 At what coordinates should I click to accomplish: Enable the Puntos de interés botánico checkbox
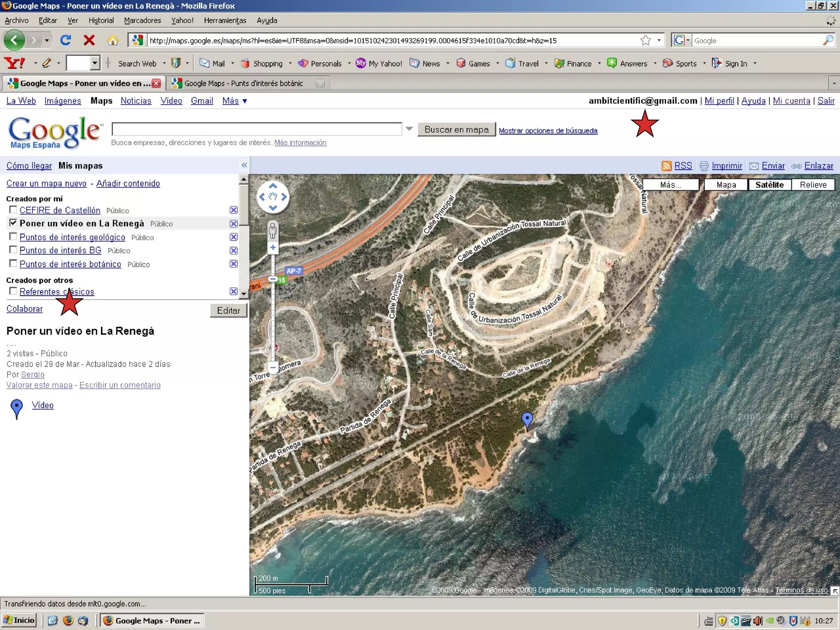[13, 263]
